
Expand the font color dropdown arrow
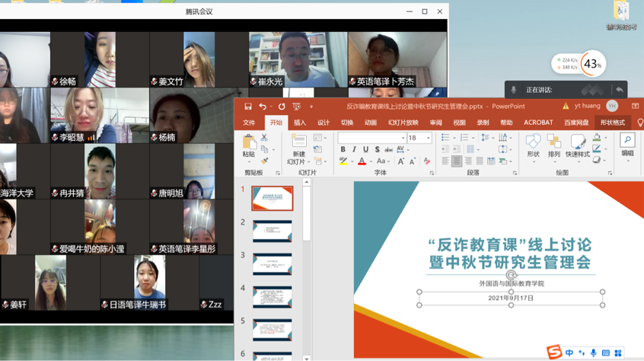370,161
